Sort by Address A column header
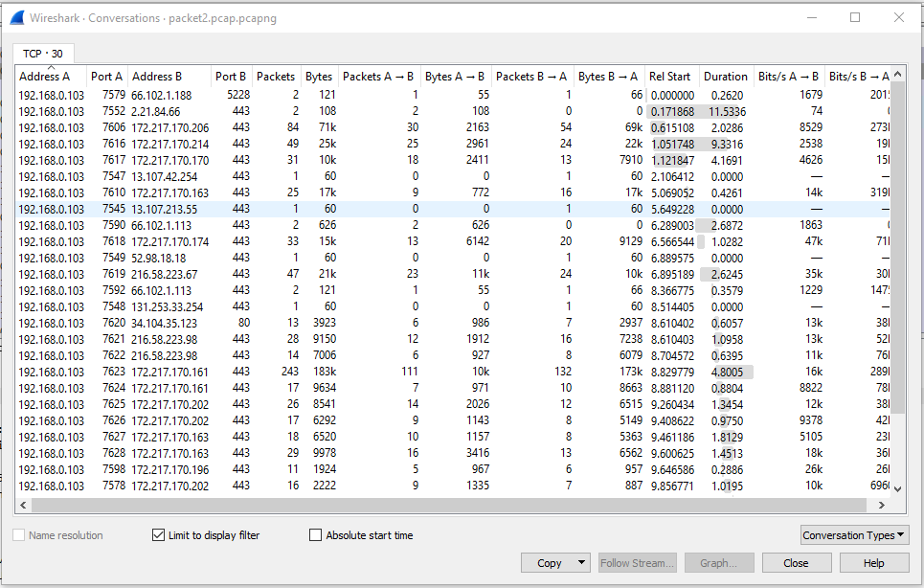Image resolution: width=924 pixels, height=588 pixels. 45,77
